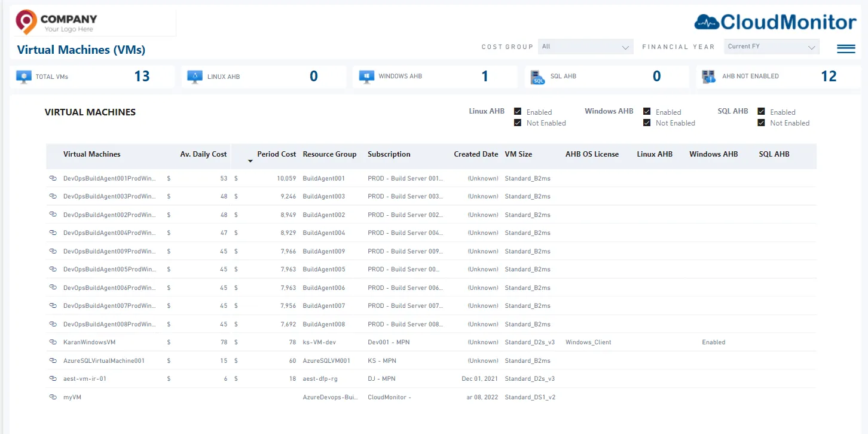Viewport: 868px width, 434px height.
Task: Sort by Virtual Machines column header
Action: [x=92, y=154]
